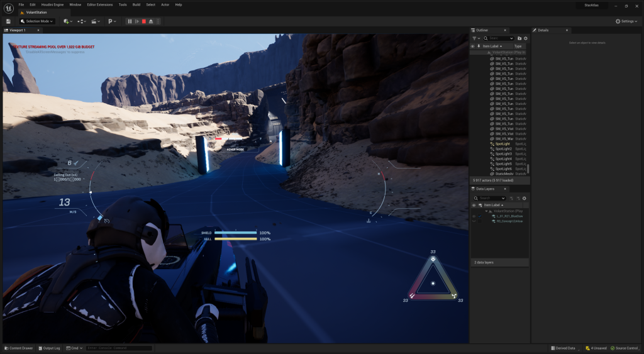Open the Content Drawer
Viewport: 644px width, 354px height.
[18, 348]
